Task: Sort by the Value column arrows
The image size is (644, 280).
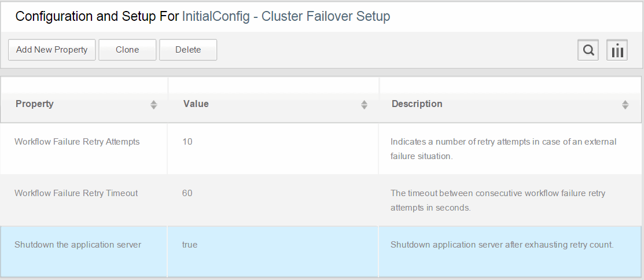Action: tap(364, 104)
